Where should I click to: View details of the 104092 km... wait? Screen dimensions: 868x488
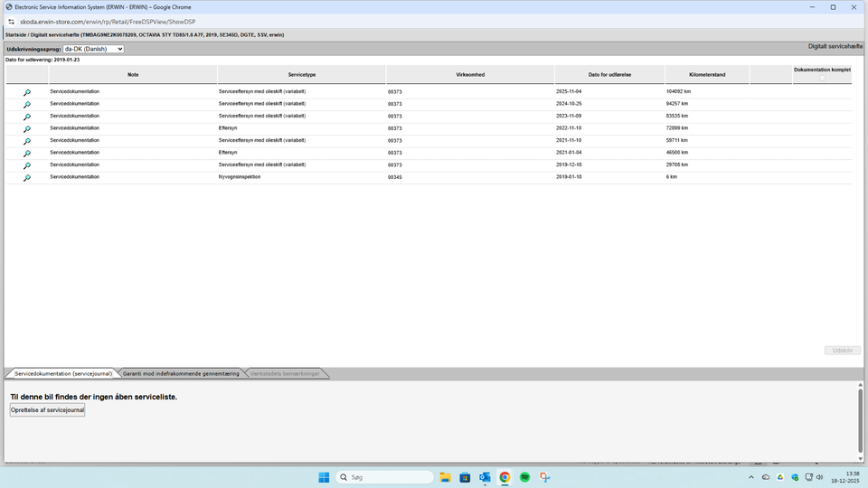click(27, 92)
